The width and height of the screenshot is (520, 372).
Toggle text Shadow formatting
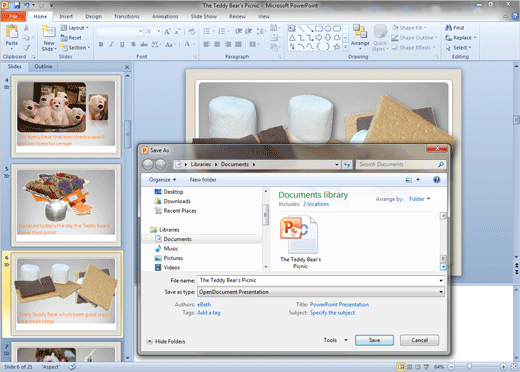click(x=133, y=44)
